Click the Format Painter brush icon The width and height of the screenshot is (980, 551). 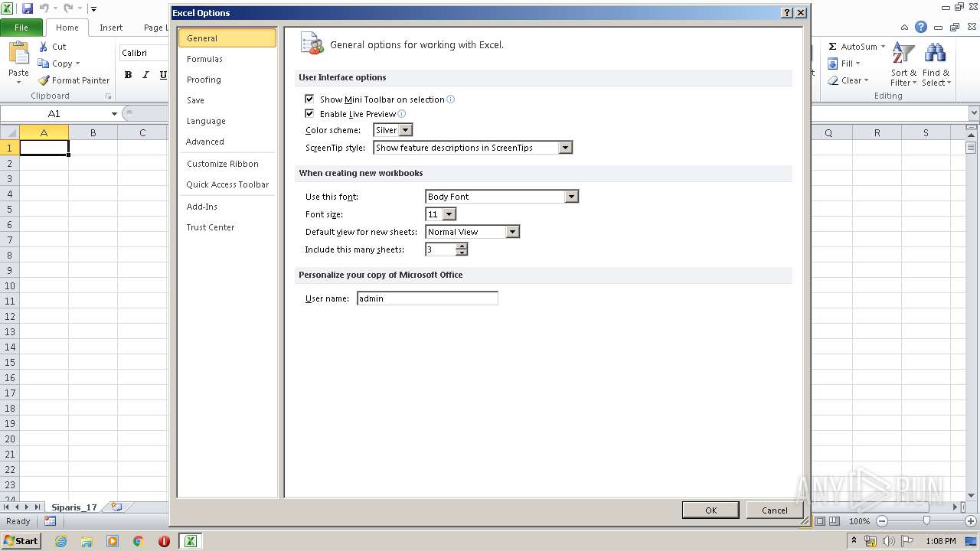[x=44, y=80]
